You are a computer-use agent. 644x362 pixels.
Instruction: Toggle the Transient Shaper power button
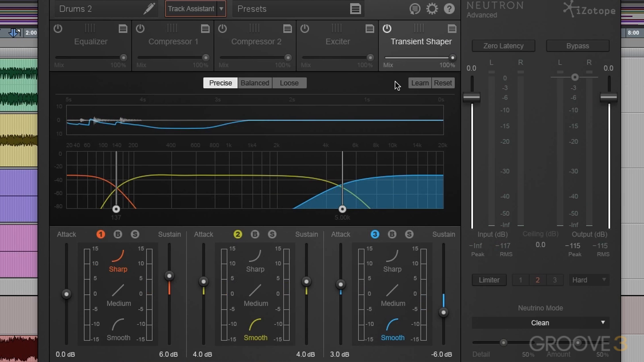point(387,29)
